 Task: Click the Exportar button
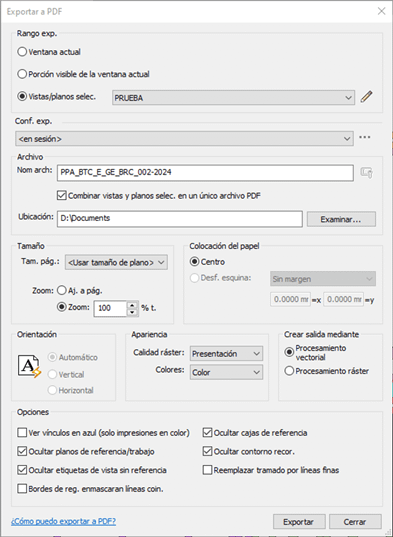pyautogui.click(x=299, y=522)
